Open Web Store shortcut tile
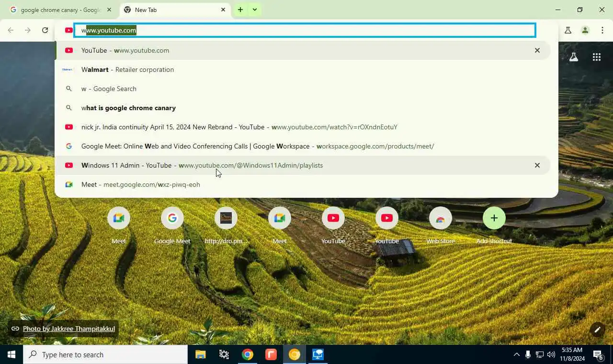The image size is (613, 364). coord(441,225)
